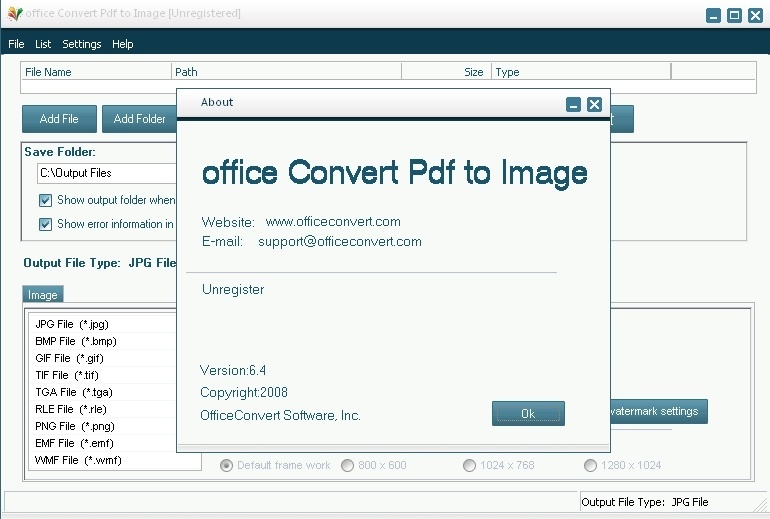Image resolution: width=770 pixels, height=519 pixels.
Task: Click the Version:6.4 text
Action: coord(233,370)
